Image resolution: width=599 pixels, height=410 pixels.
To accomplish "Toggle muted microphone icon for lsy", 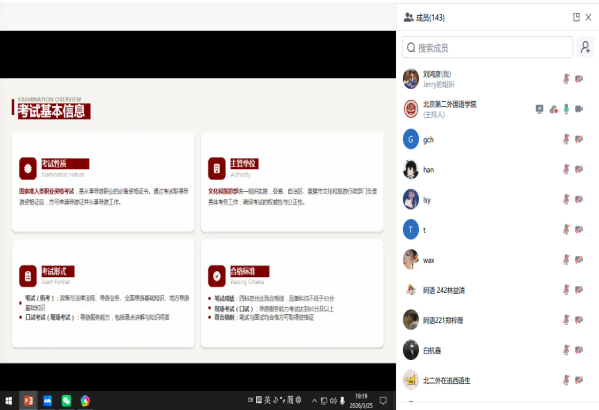I will (x=566, y=199).
